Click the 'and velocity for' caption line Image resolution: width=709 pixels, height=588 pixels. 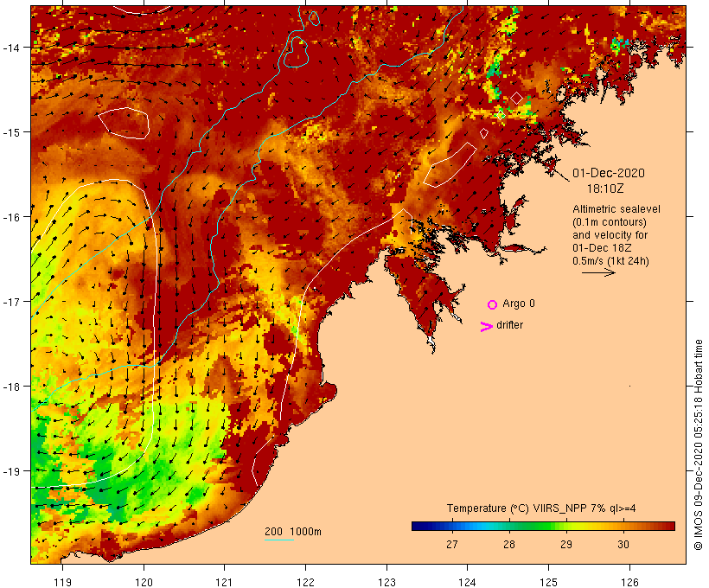[x=610, y=235]
